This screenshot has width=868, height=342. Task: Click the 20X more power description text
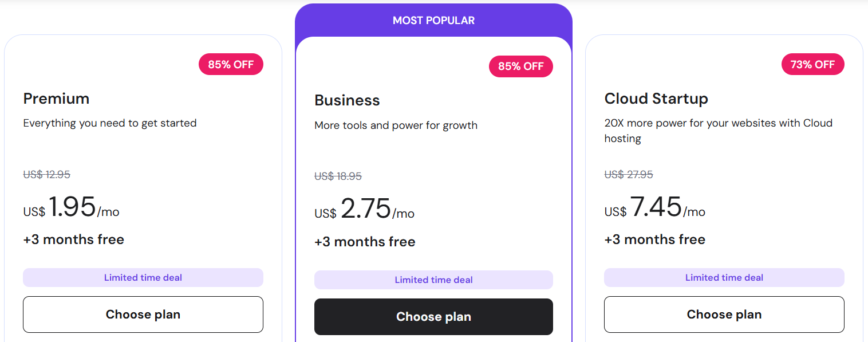(x=718, y=123)
